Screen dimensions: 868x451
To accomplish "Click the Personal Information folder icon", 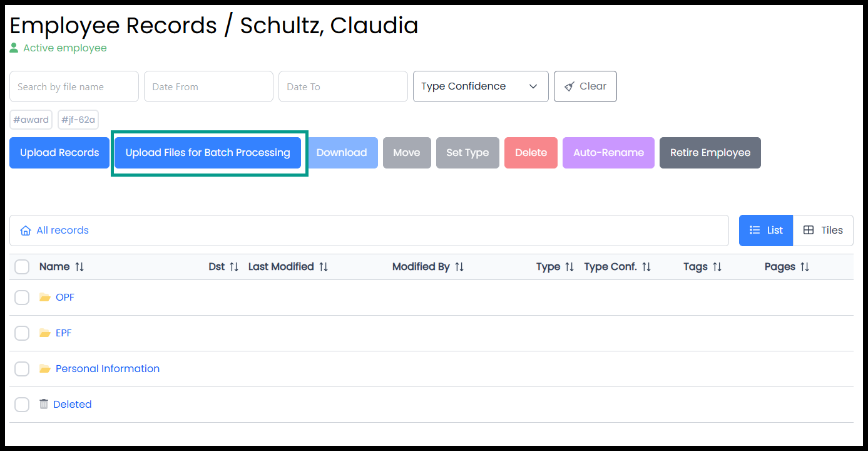I will click(45, 369).
